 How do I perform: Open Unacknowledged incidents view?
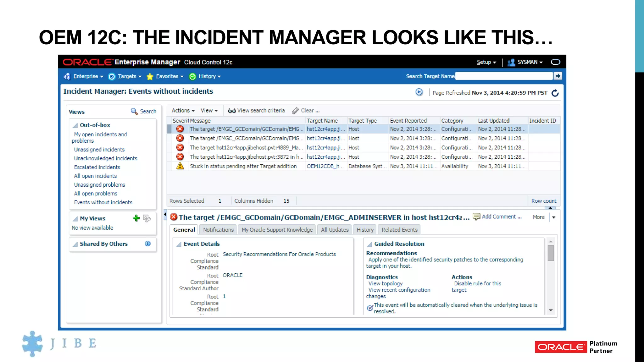[106, 158]
